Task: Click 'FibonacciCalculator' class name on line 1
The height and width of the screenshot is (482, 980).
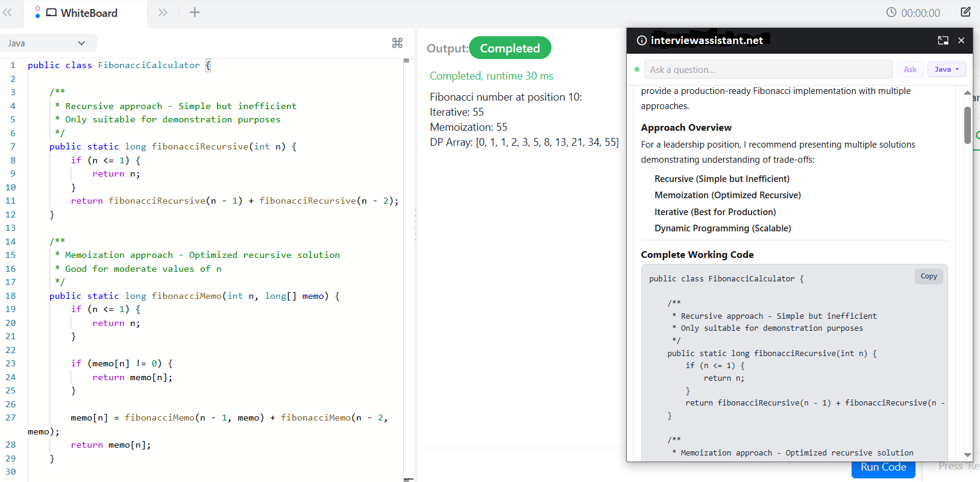Action: (149, 65)
